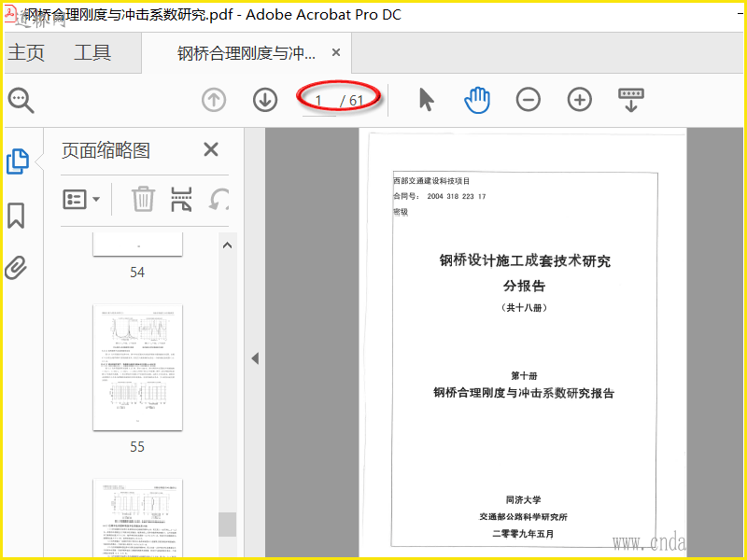Open the page thumbnails sidebar icon

point(18,161)
